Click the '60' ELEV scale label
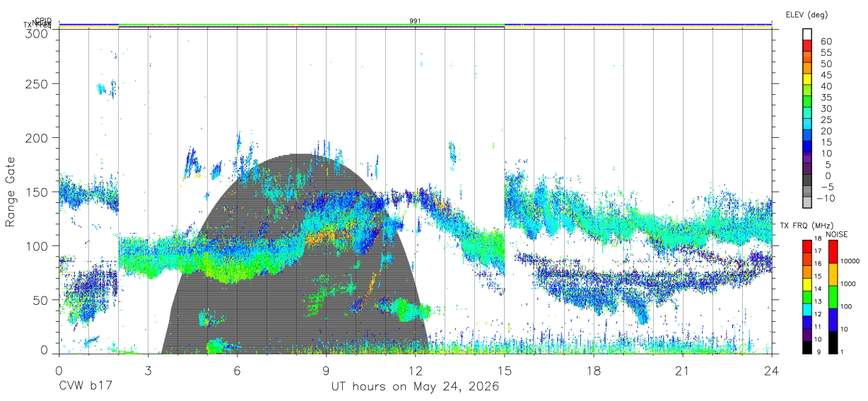The image size is (868, 401). tap(826, 41)
